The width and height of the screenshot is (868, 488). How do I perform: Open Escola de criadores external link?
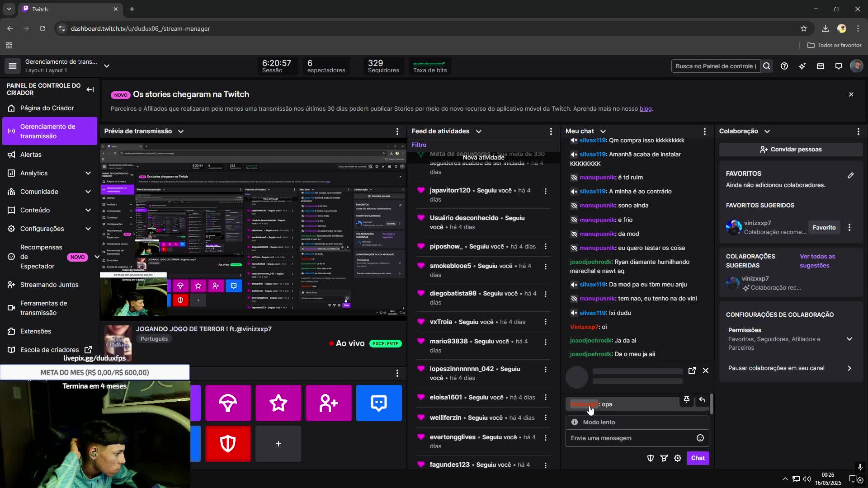pos(50,350)
